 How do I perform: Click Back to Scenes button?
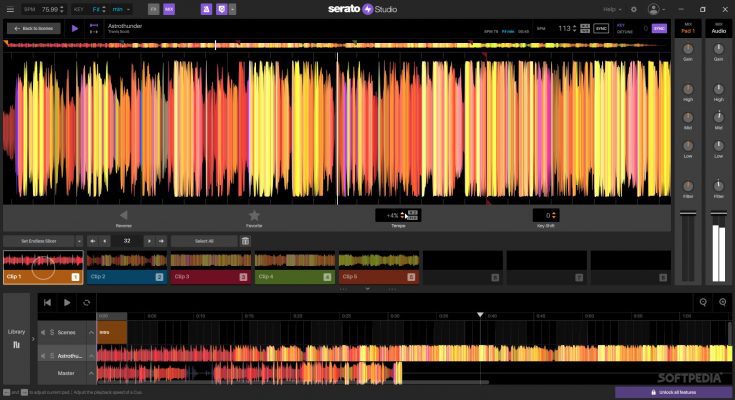point(33,28)
